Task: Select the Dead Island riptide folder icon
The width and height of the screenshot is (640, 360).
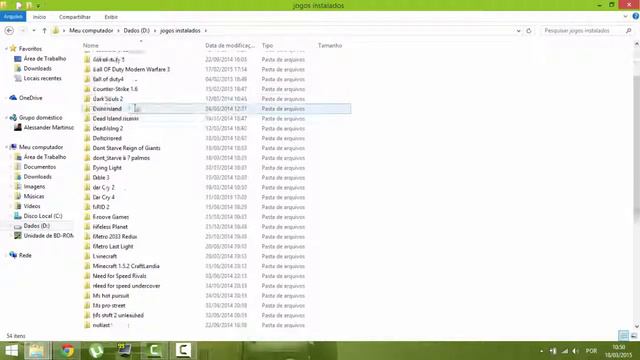Action: pyautogui.click(x=87, y=118)
